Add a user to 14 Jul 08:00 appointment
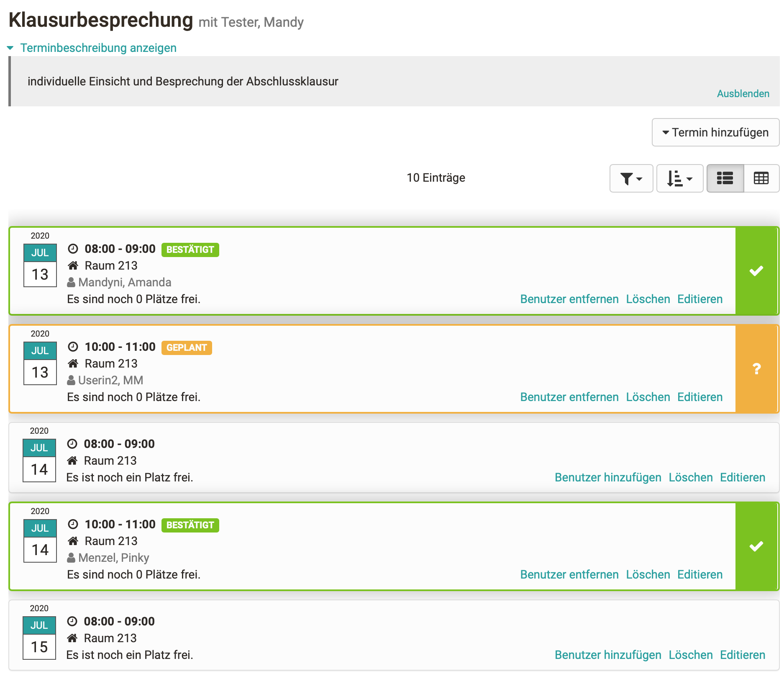784x674 pixels. (x=608, y=477)
